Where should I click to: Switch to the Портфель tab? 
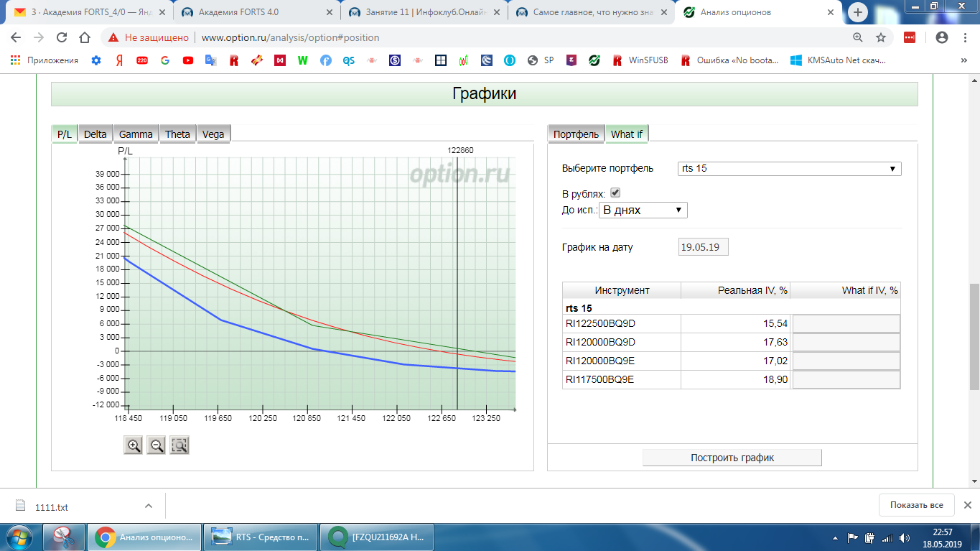576,134
